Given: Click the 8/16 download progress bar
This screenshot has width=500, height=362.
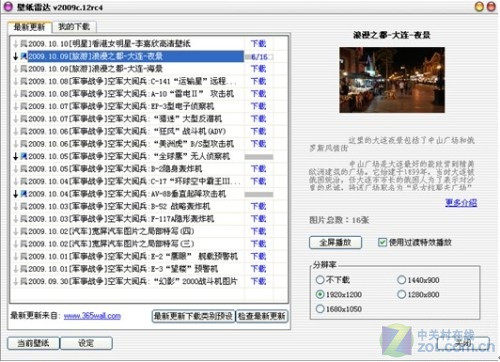Looking at the screenshot, I should coord(259,57).
